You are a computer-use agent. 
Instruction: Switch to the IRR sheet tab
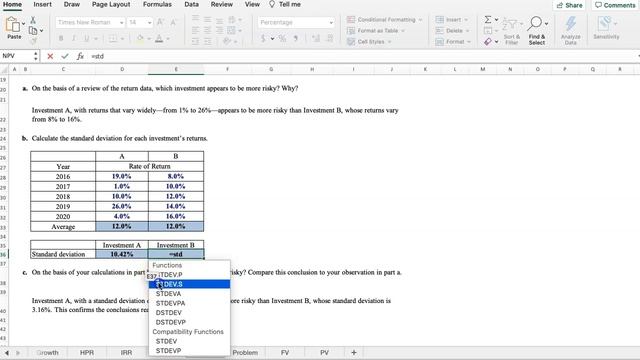pos(126,353)
